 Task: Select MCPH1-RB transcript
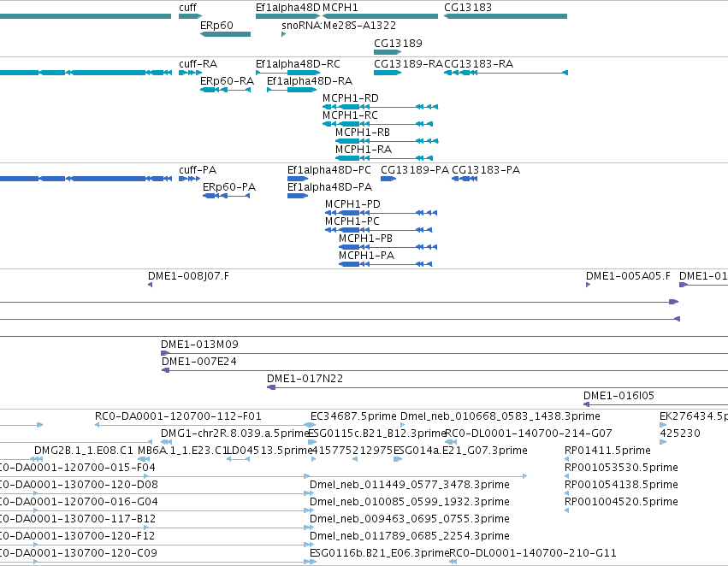point(387,141)
